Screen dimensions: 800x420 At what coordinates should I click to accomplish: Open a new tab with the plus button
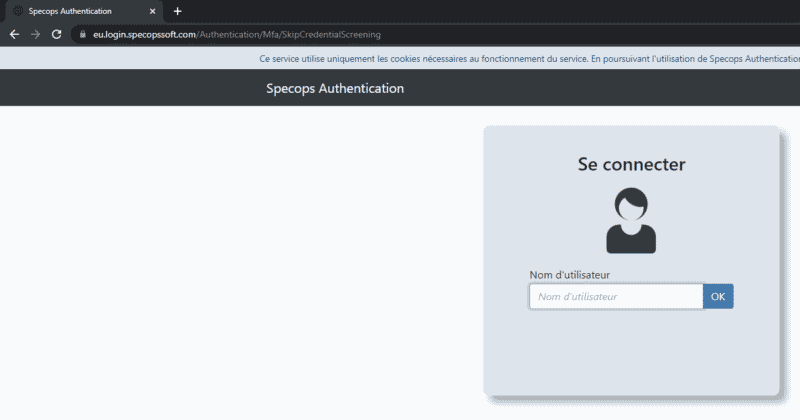[x=178, y=11]
